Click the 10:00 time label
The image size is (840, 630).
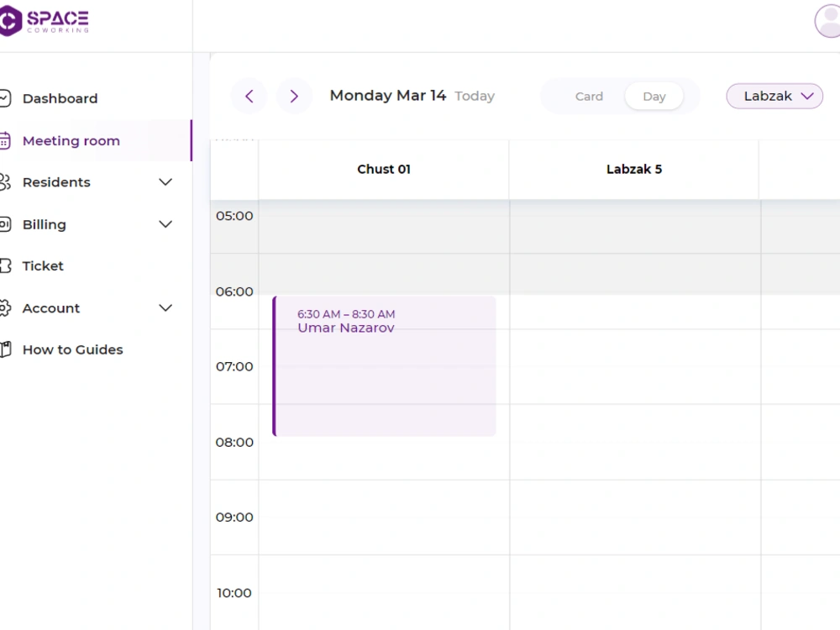pos(234,593)
